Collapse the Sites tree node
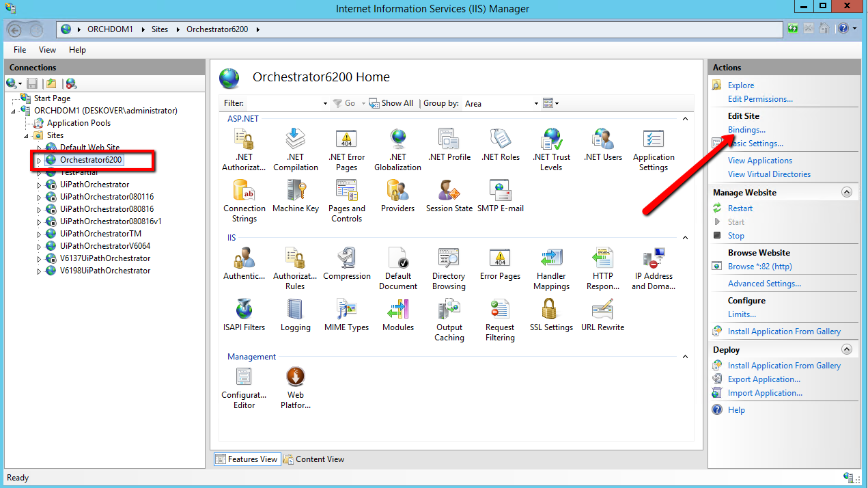This screenshot has width=868, height=488. [27, 135]
